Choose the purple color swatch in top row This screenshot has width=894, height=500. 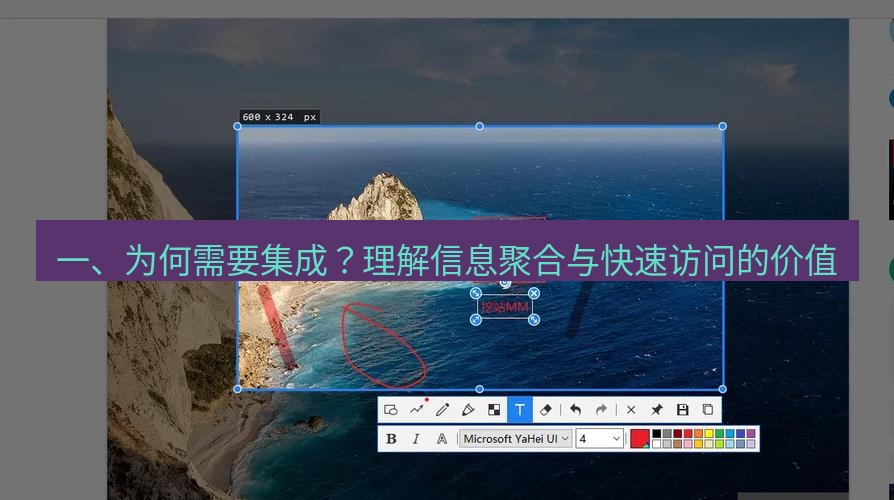[751, 433]
